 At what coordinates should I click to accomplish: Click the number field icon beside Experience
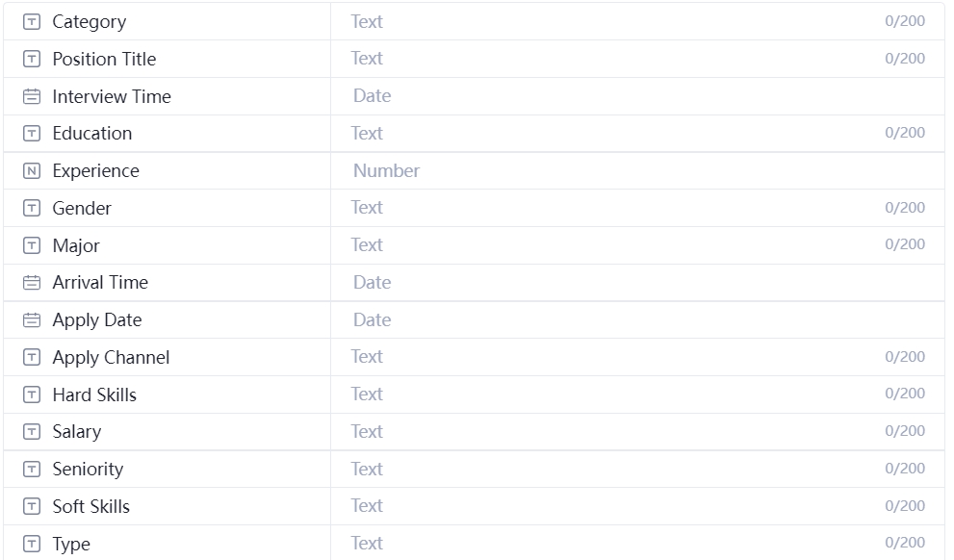32,170
